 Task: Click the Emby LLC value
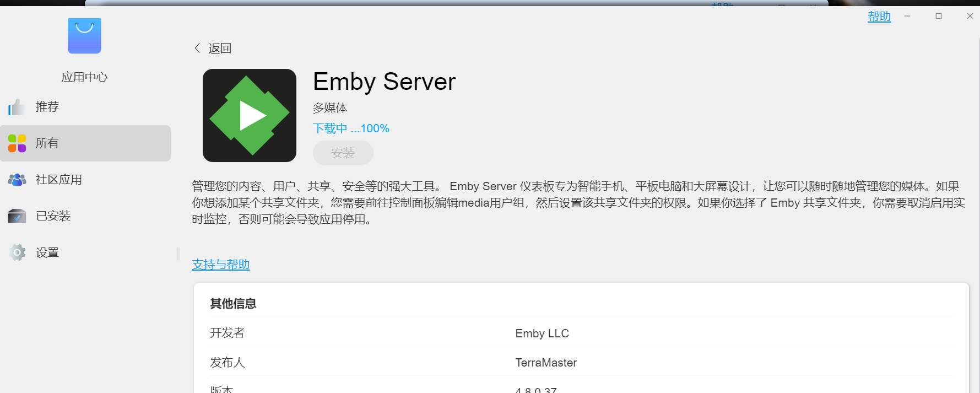tap(542, 333)
